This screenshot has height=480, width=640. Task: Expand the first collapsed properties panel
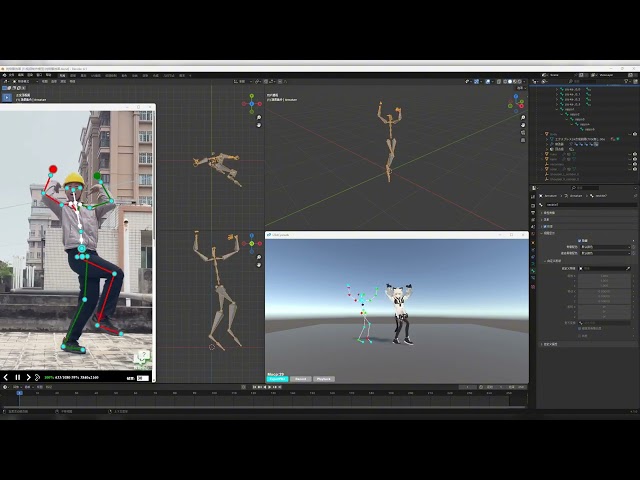(542, 213)
